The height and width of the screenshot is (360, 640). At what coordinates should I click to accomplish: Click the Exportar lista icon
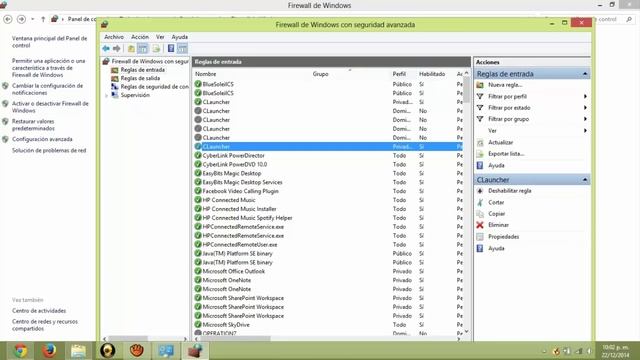click(x=480, y=154)
